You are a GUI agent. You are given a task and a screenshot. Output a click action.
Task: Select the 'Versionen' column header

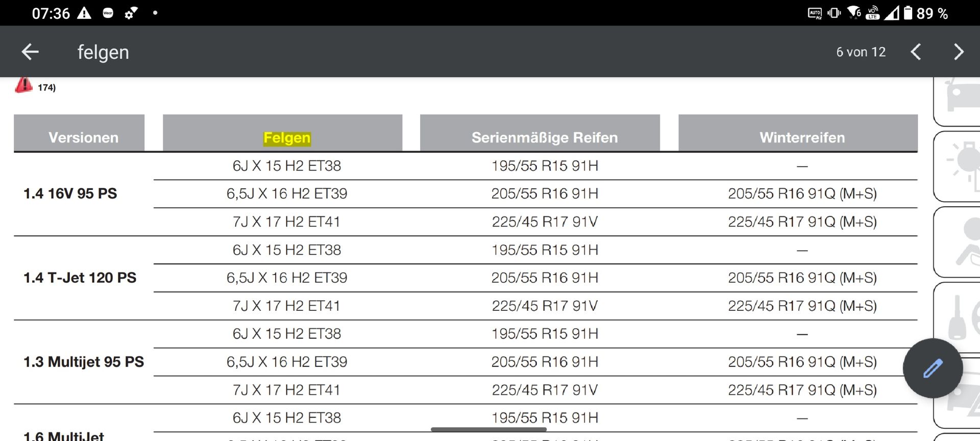(x=83, y=137)
